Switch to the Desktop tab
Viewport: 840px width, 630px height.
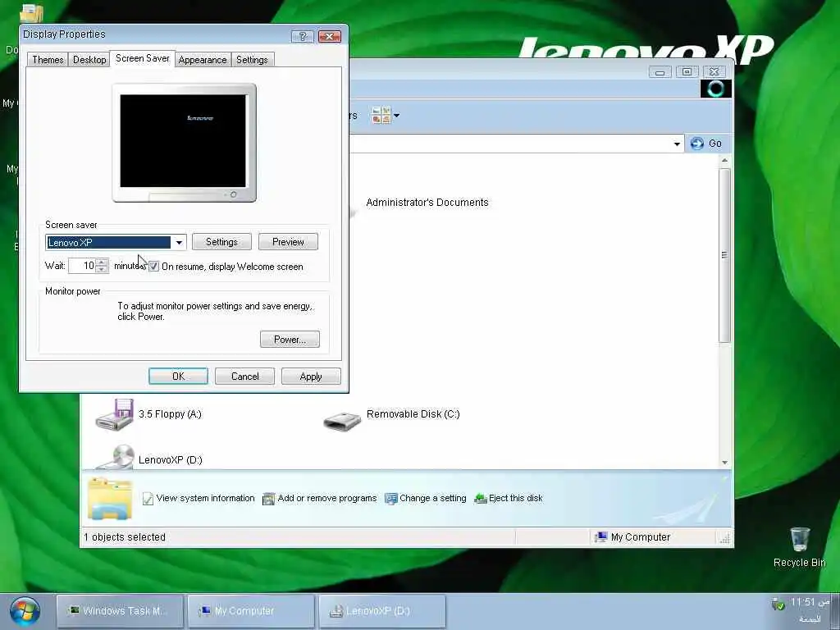89,59
